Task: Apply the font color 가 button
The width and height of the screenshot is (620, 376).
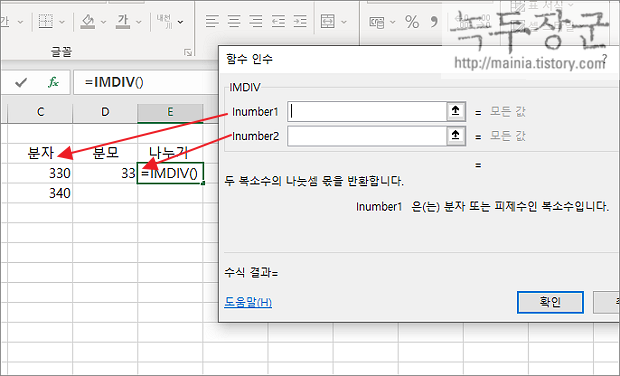Action: click(123, 22)
